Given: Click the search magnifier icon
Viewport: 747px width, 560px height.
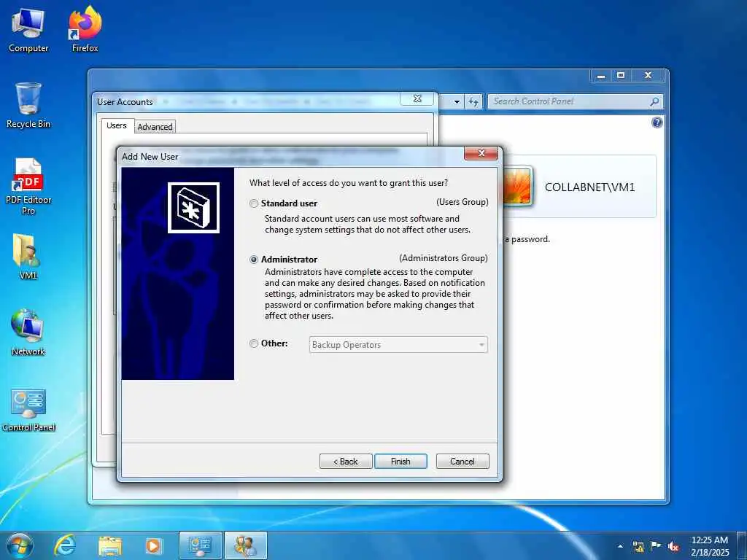Looking at the screenshot, I should pyautogui.click(x=654, y=101).
